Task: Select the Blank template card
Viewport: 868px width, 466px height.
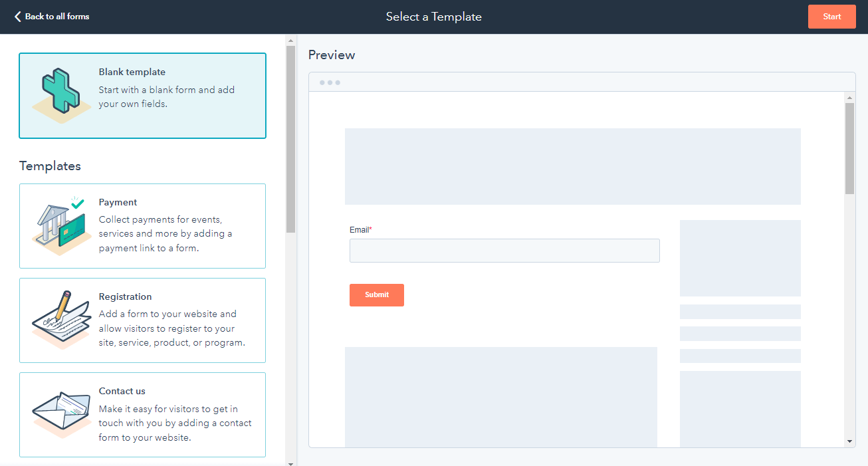Action: pos(142,95)
